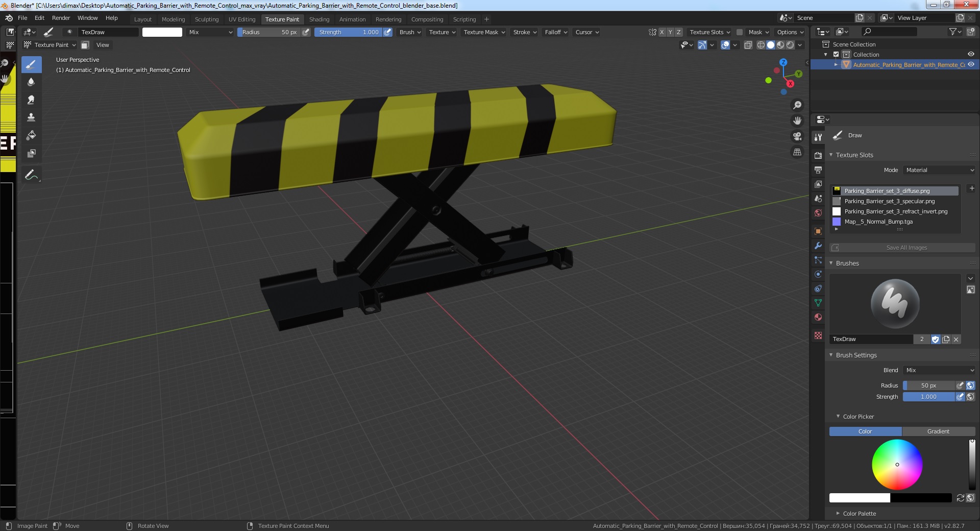Switch to the Animation workspace tab

[x=353, y=19]
